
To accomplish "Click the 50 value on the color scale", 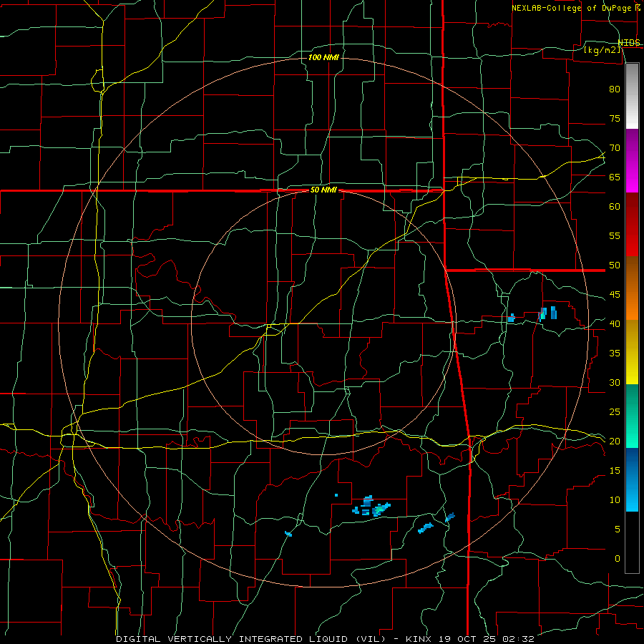I will point(615,265).
